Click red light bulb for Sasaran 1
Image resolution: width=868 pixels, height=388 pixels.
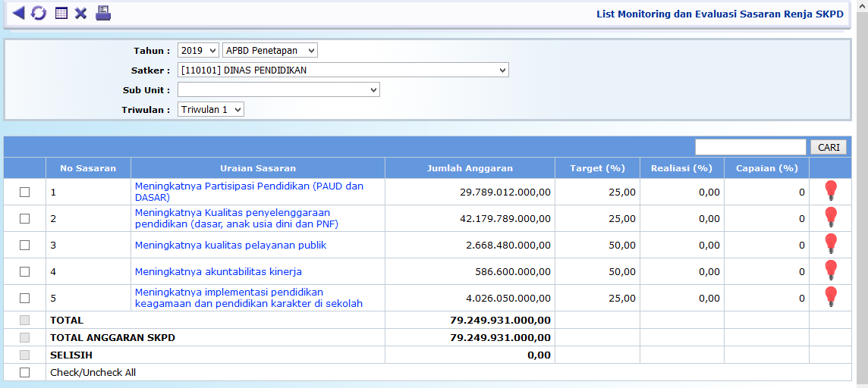[831, 191]
